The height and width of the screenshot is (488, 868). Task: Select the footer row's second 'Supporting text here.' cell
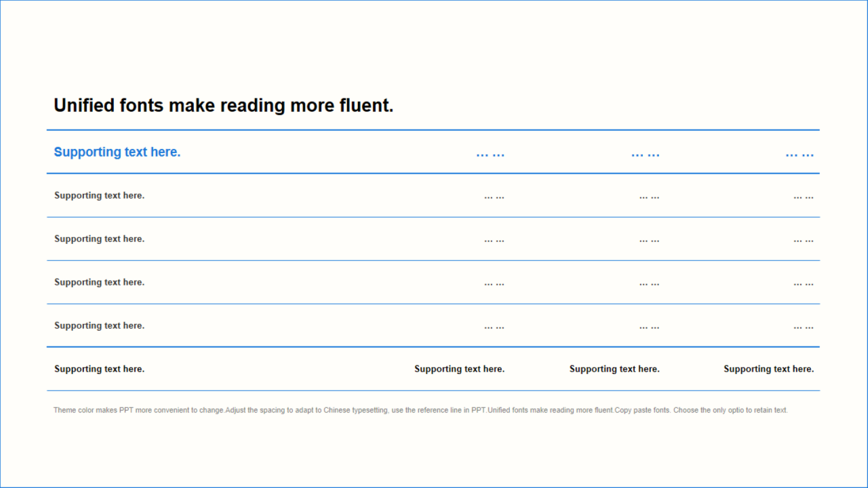460,369
